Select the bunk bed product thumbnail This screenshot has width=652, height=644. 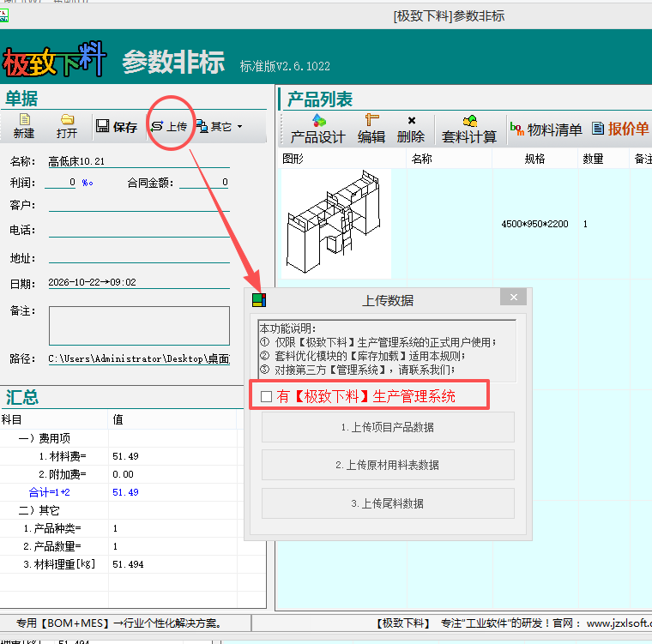click(x=336, y=223)
